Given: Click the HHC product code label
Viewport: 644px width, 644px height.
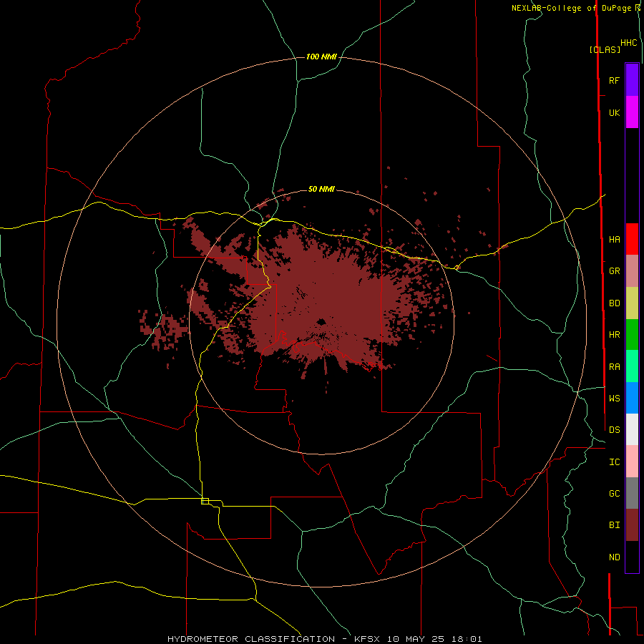Looking at the screenshot, I should [x=628, y=43].
